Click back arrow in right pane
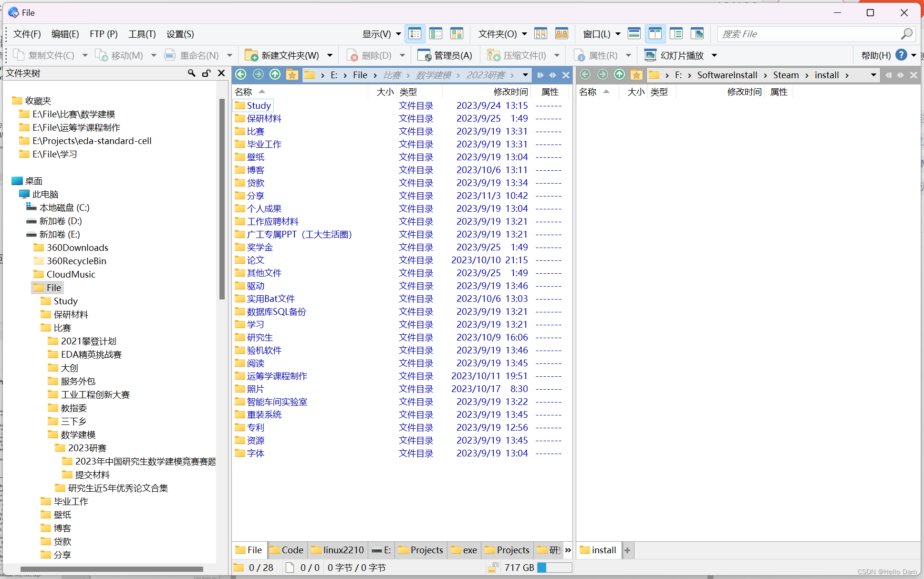The width and height of the screenshot is (924, 579). [x=585, y=75]
